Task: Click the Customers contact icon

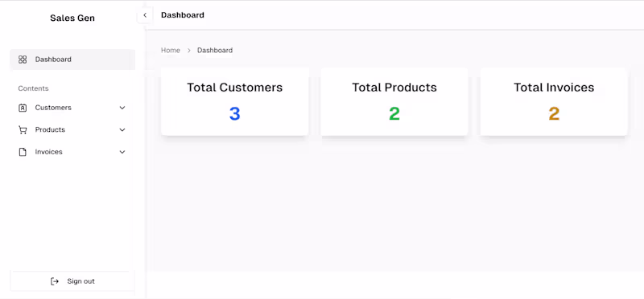Action: point(23,108)
